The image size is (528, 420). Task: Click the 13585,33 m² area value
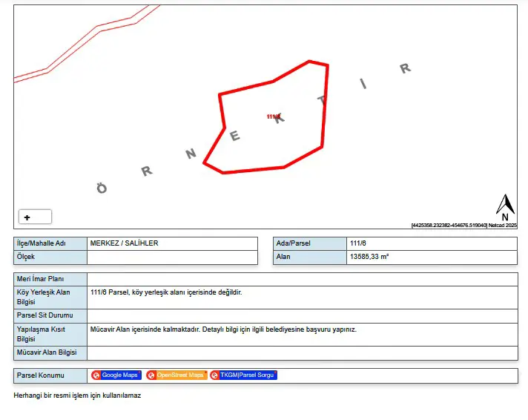pos(369,257)
